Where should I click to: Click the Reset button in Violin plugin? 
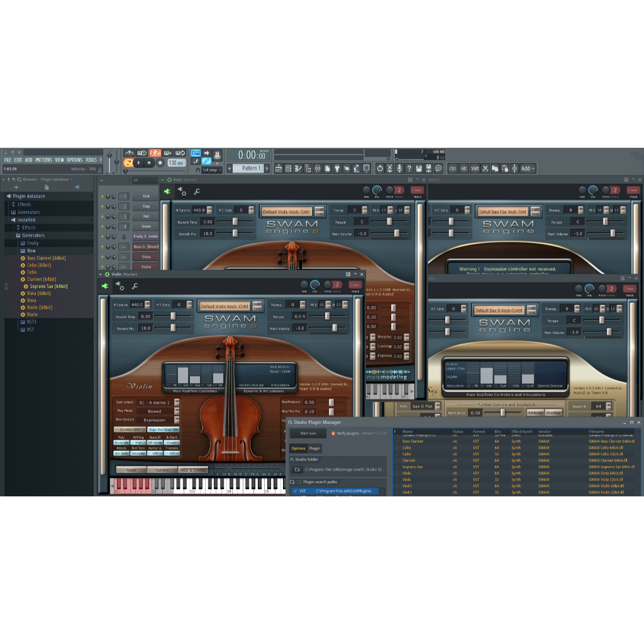(x=131, y=470)
